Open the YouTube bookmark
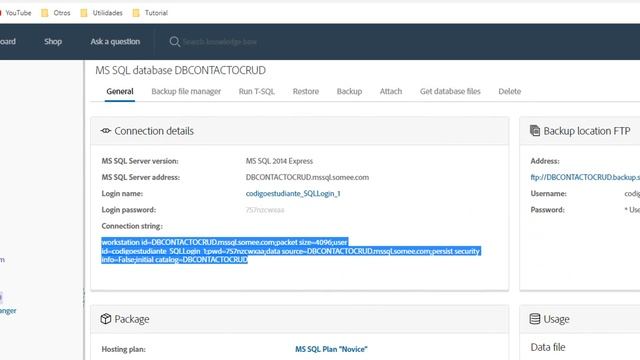This screenshot has width=640, height=360. click(x=16, y=13)
